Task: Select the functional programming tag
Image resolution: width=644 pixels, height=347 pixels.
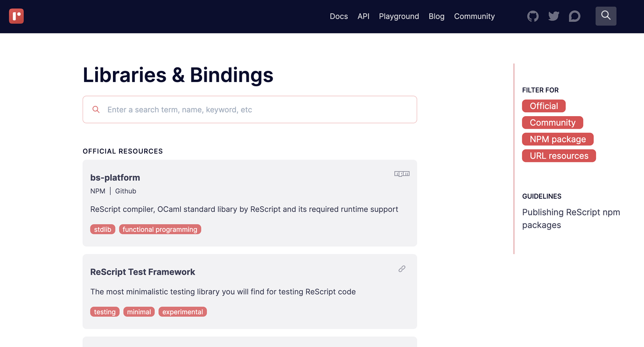Action: click(160, 229)
